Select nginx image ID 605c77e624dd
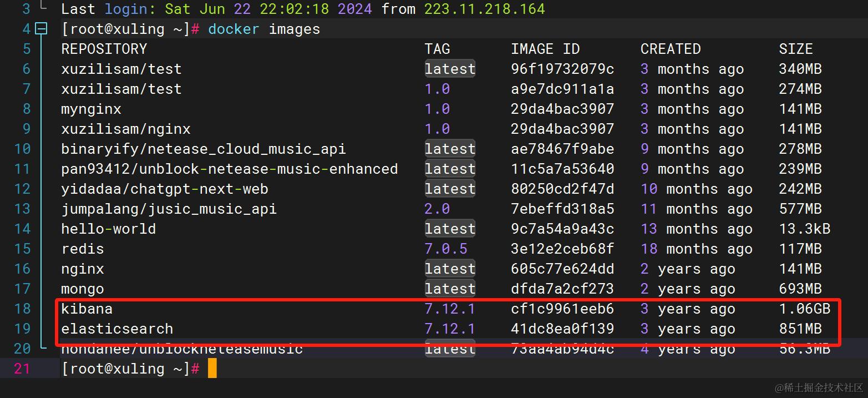Viewport: 868px width, 398px height. [562, 269]
